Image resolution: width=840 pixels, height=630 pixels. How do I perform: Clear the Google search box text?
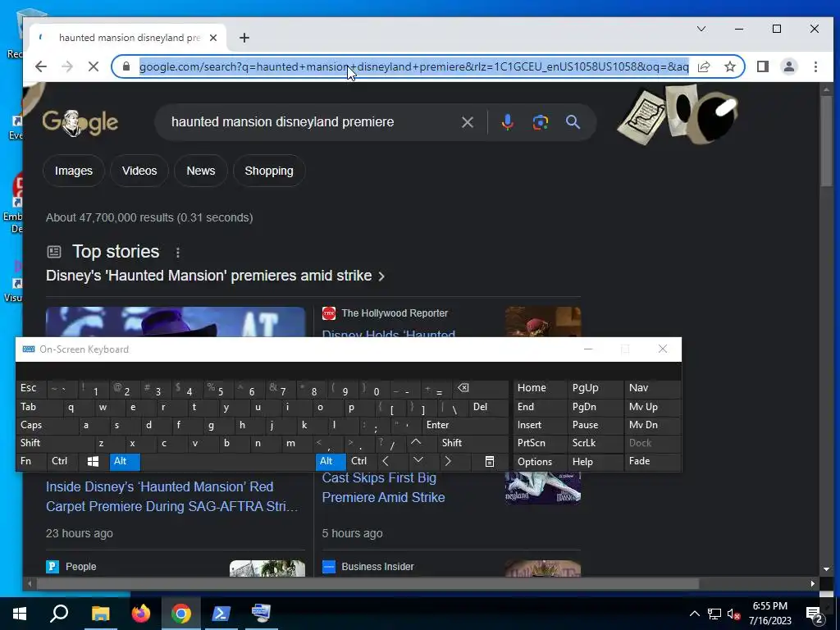tap(467, 122)
